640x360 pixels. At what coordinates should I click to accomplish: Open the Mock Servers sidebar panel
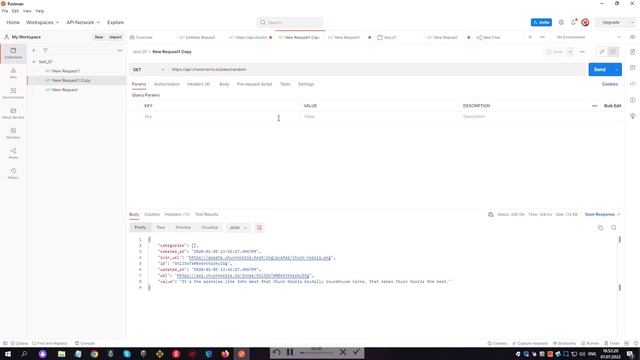point(13,113)
